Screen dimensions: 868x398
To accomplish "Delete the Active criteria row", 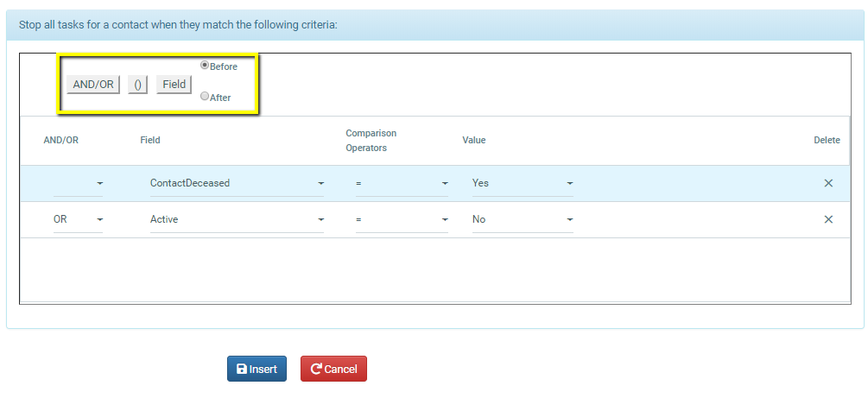I will (x=827, y=219).
